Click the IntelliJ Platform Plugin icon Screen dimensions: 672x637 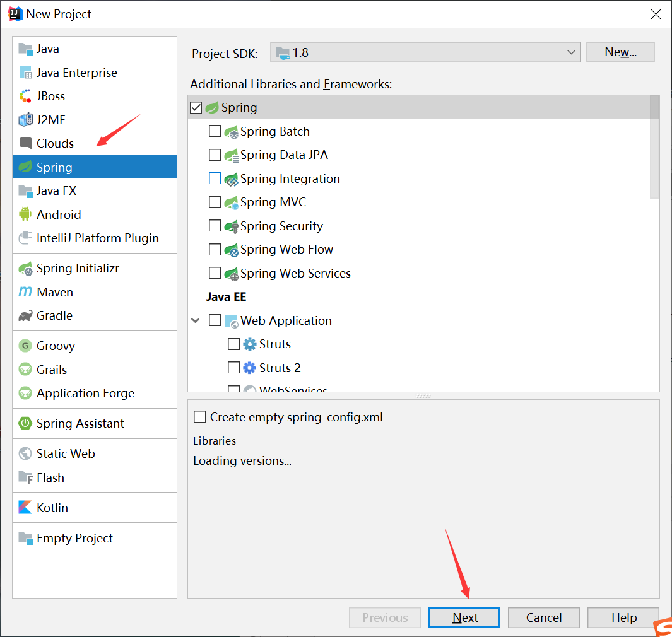[26, 238]
